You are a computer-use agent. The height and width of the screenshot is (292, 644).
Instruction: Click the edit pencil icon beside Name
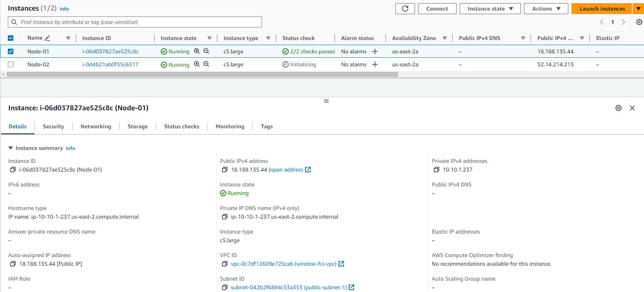point(47,38)
